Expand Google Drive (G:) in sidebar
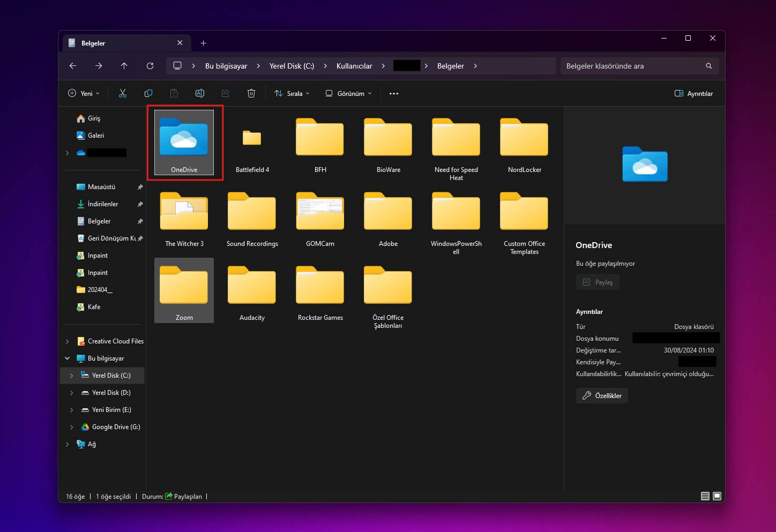 71,427
